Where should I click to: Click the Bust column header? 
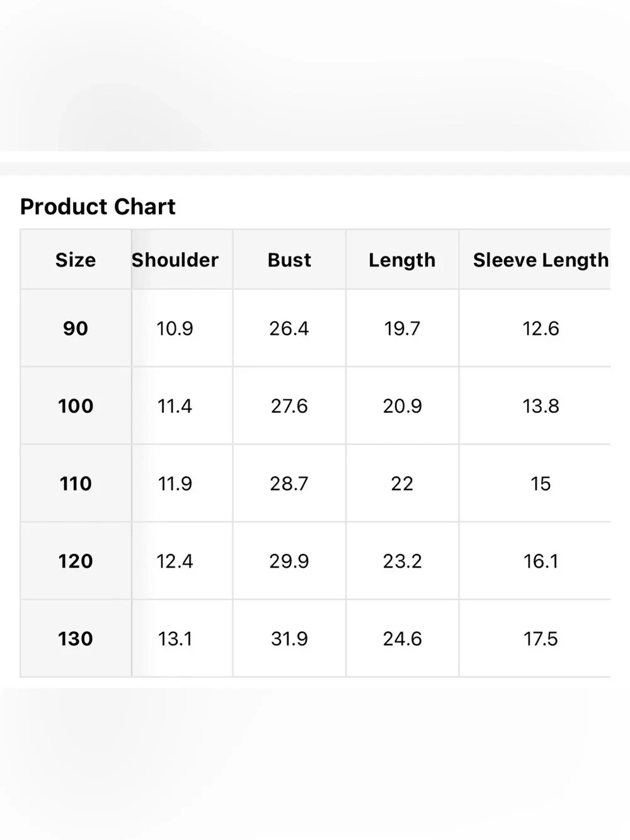[x=289, y=260]
